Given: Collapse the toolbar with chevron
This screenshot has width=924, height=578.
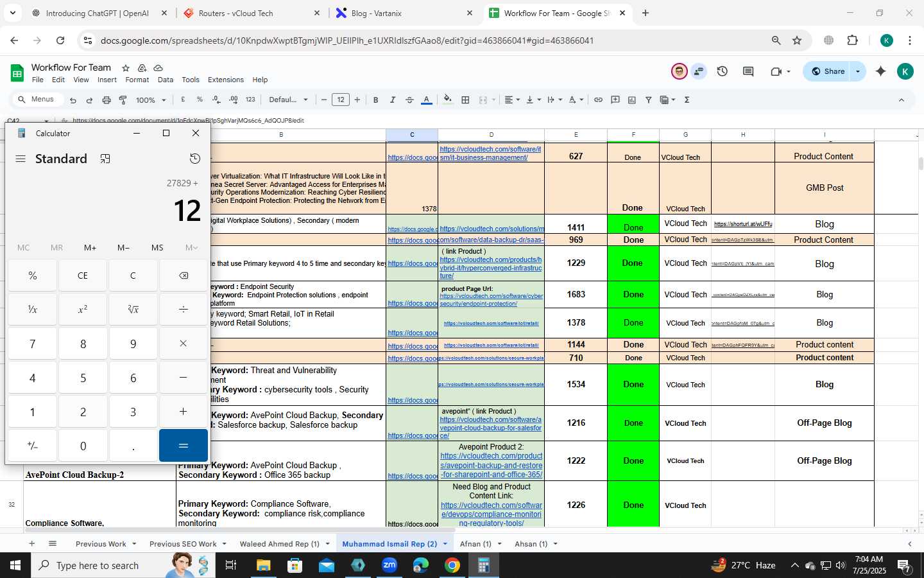Looking at the screenshot, I should 901,100.
